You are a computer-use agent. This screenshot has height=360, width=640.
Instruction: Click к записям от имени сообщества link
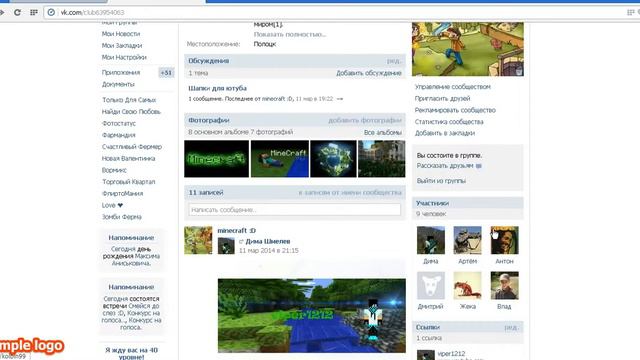[350, 193]
